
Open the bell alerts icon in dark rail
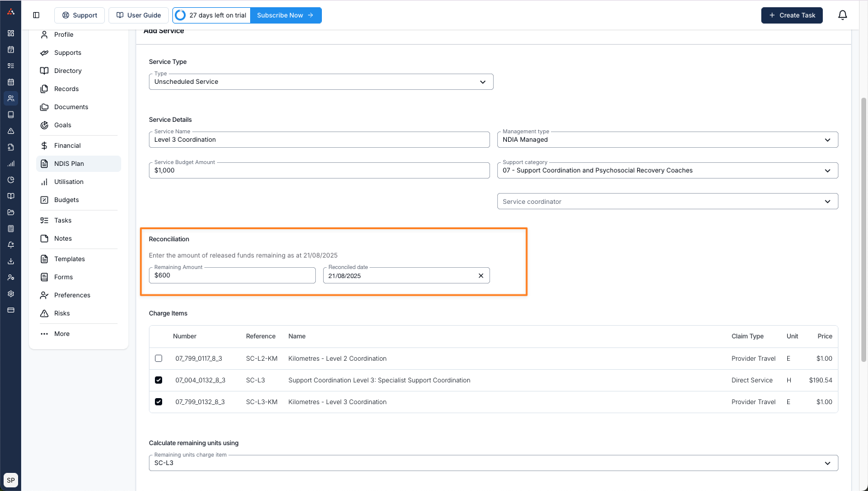pyautogui.click(x=11, y=245)
